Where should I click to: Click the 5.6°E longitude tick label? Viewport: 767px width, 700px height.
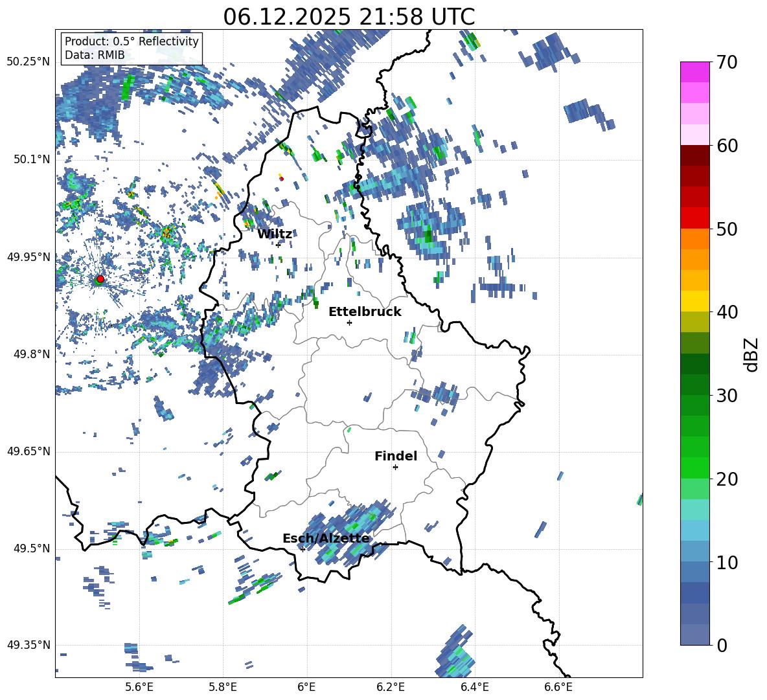tap(139, 687)
